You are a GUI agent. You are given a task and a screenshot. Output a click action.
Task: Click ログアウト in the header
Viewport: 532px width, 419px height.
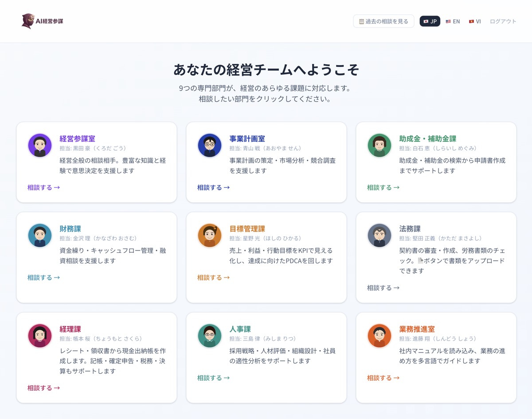pos(502,21)
